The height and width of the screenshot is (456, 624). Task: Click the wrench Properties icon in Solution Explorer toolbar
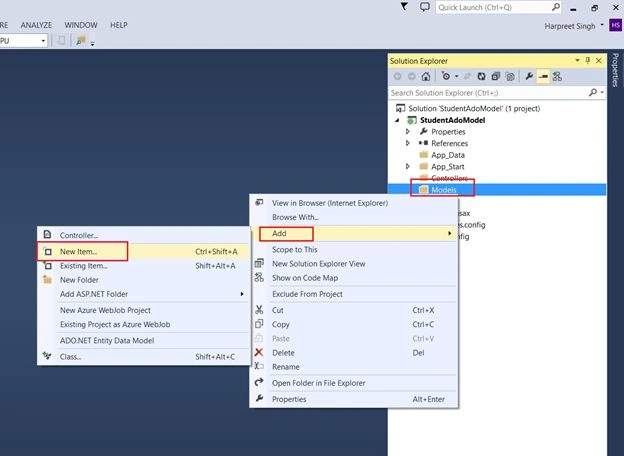click(529, 76)
